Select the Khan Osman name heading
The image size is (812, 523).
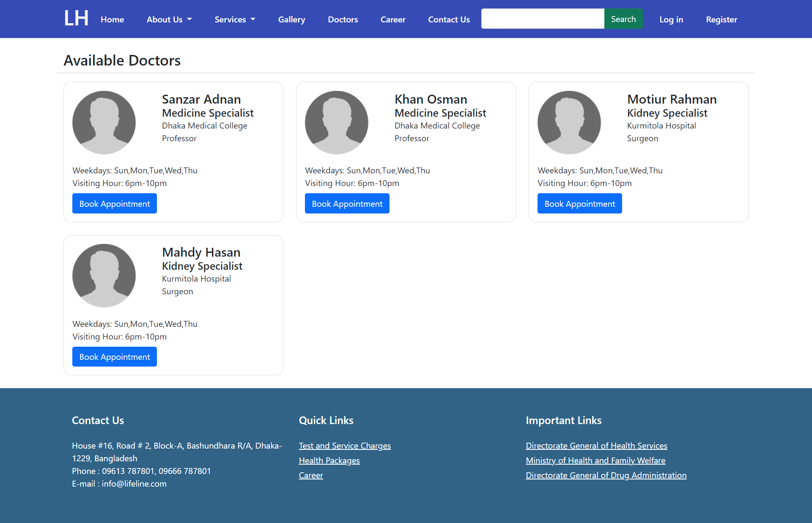point(431,99)
